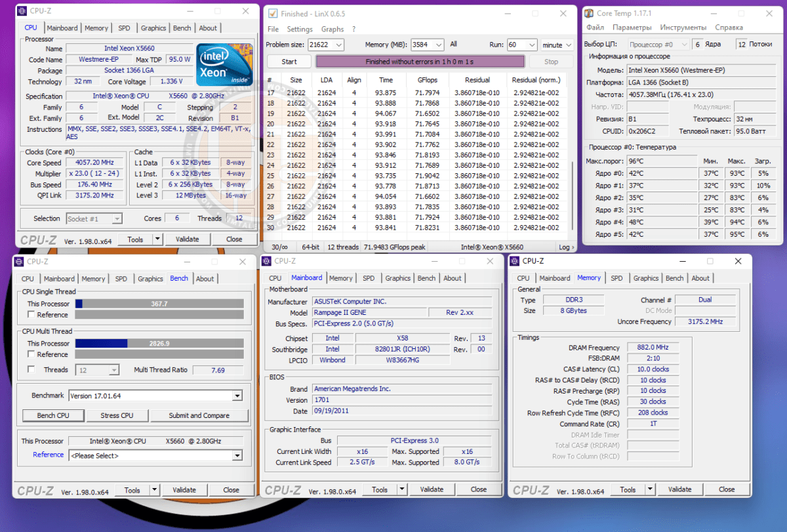Click the Core Voltage value '1.336 V'

[x=172, y=81]
